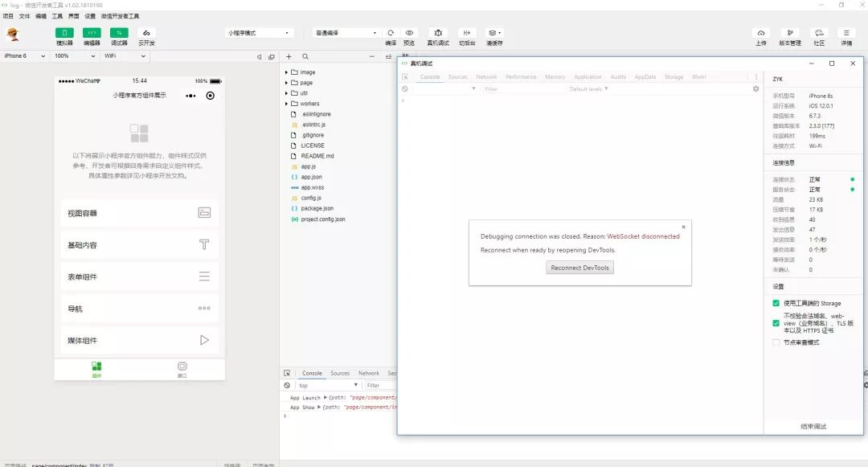868x467 pixels.
Task: Switch to Sources tab in bottom debugger
Action: coord(340,374)
